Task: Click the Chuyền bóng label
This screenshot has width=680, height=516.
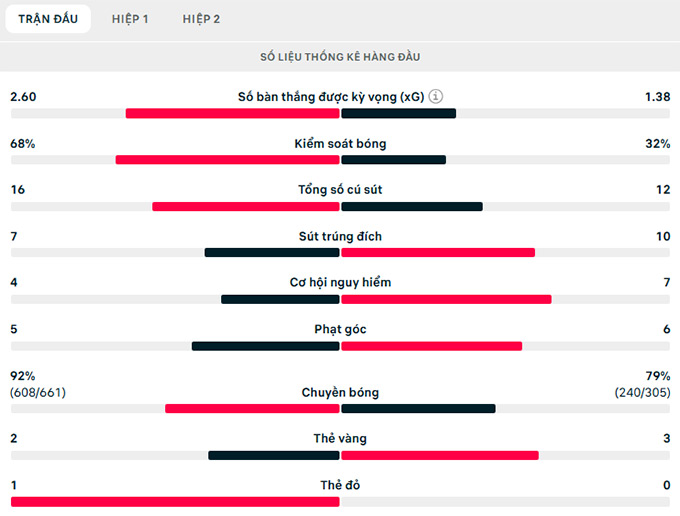Action: 340,393
